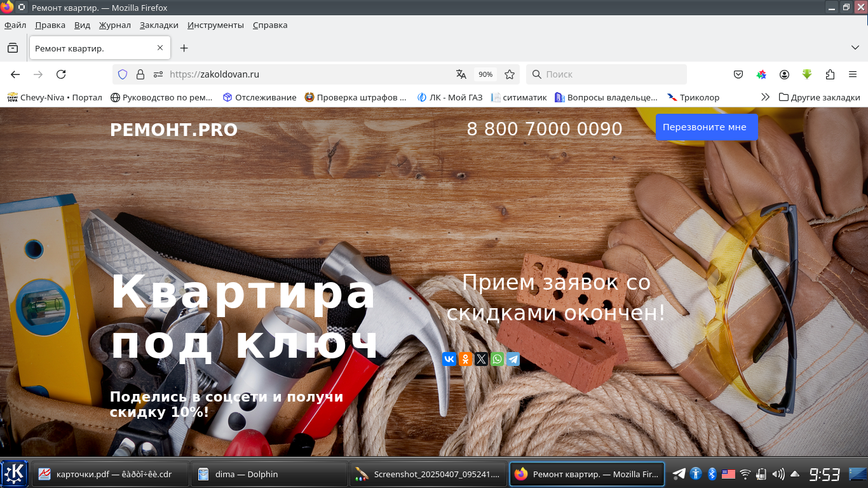This screenshot has height=488, width=868.
Task: Click the Поиск search field
Action: pos(606,74)
